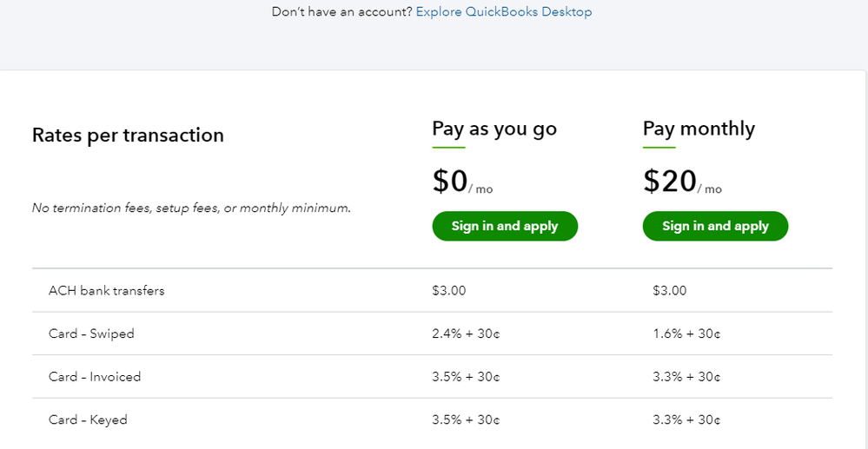
Task: Click the $20 per month price
Action: [682, 182]
